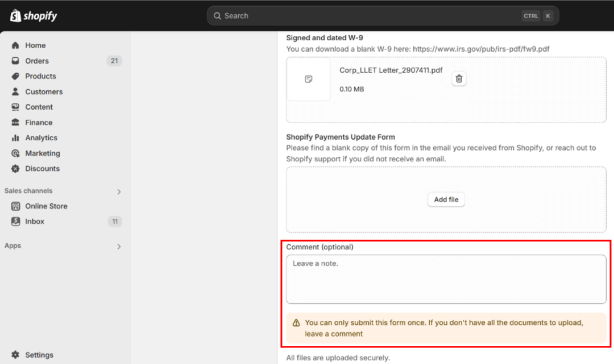The height and width of the screenshot is (364, 614).
Task: Open Settings gear at sidebar bottom
Action: pos(15,355)
